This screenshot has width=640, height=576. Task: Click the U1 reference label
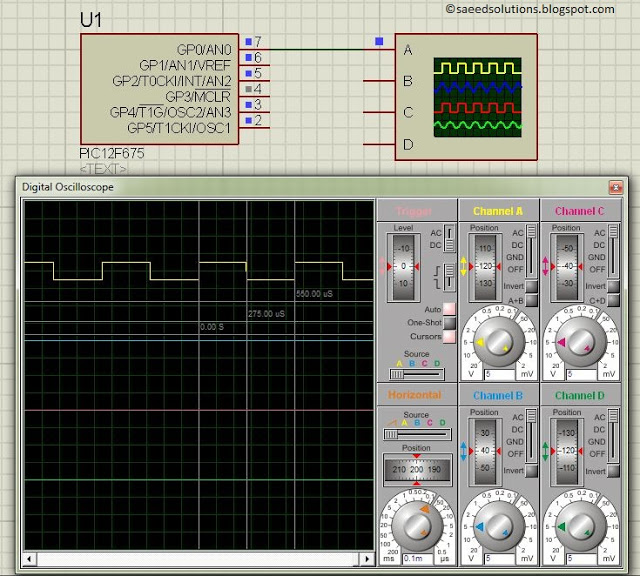[x=91, y=20]
